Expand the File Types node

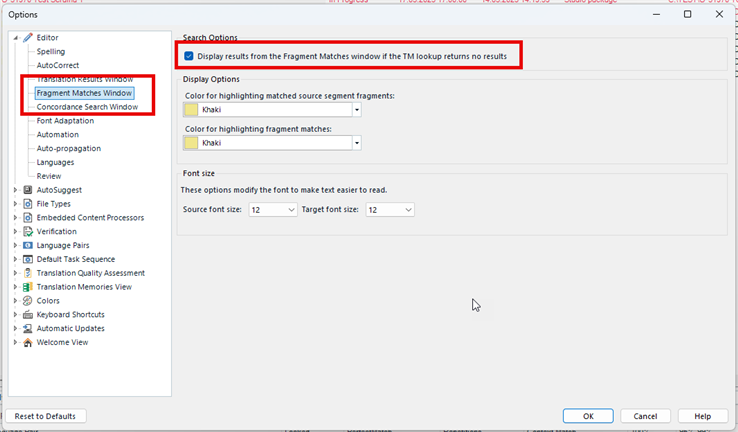point(16,204)
